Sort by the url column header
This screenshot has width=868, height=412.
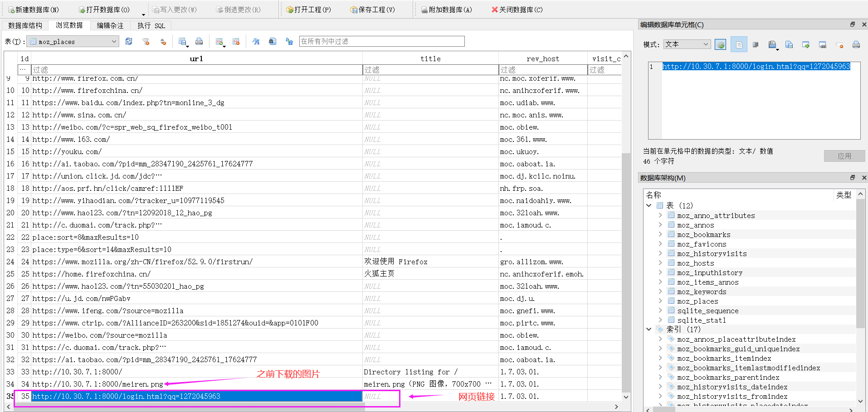click(x=196, y=58)
